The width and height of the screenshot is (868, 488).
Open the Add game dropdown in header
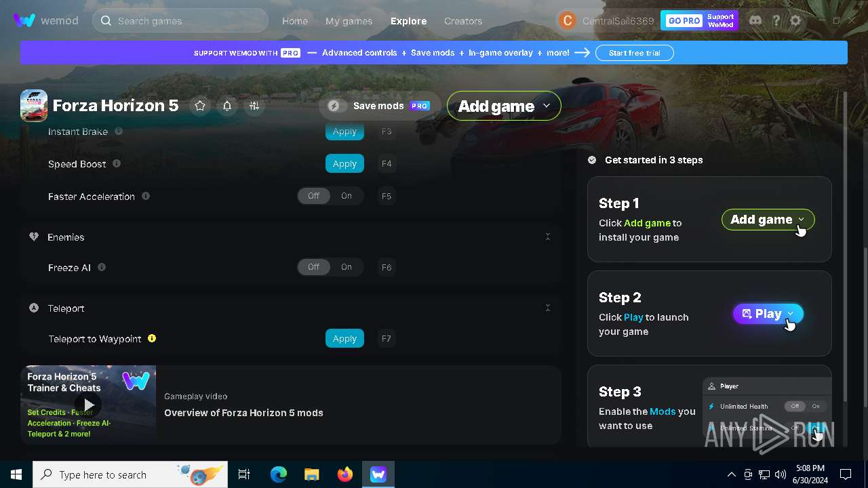(x=504, y=106)
